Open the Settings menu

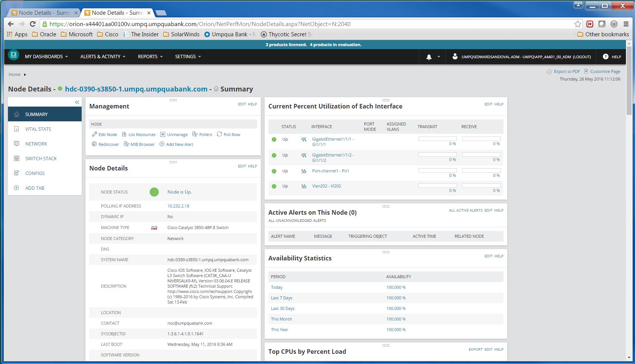[188, 57]
